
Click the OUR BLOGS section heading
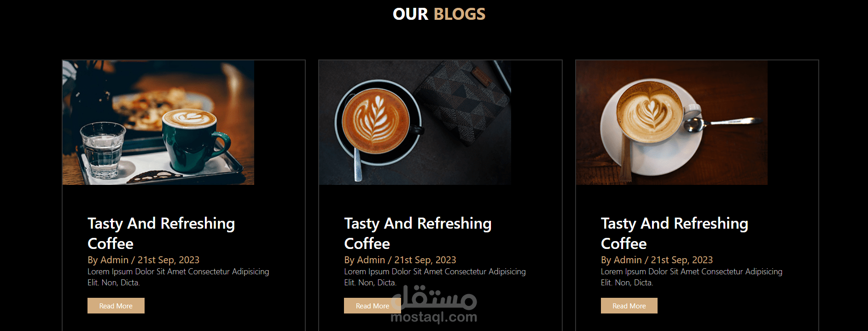[x=439, y=14]
